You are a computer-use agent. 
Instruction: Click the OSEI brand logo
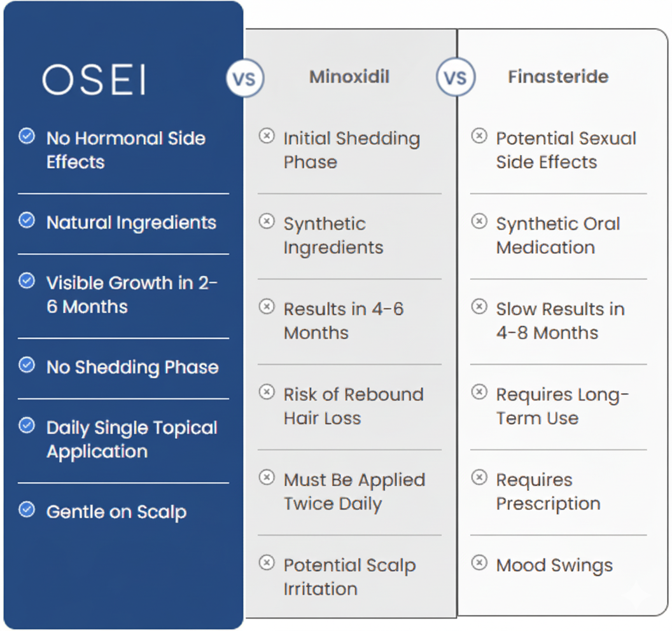point(94,81)
